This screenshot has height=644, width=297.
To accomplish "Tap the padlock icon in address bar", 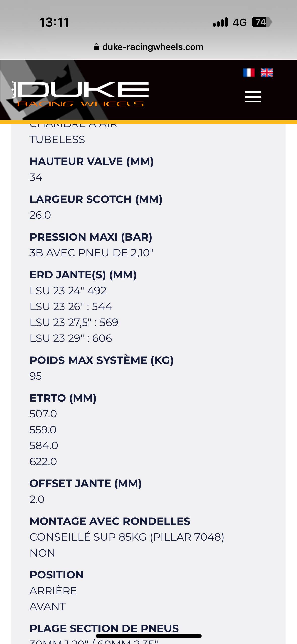I will (x=96, y=47).
